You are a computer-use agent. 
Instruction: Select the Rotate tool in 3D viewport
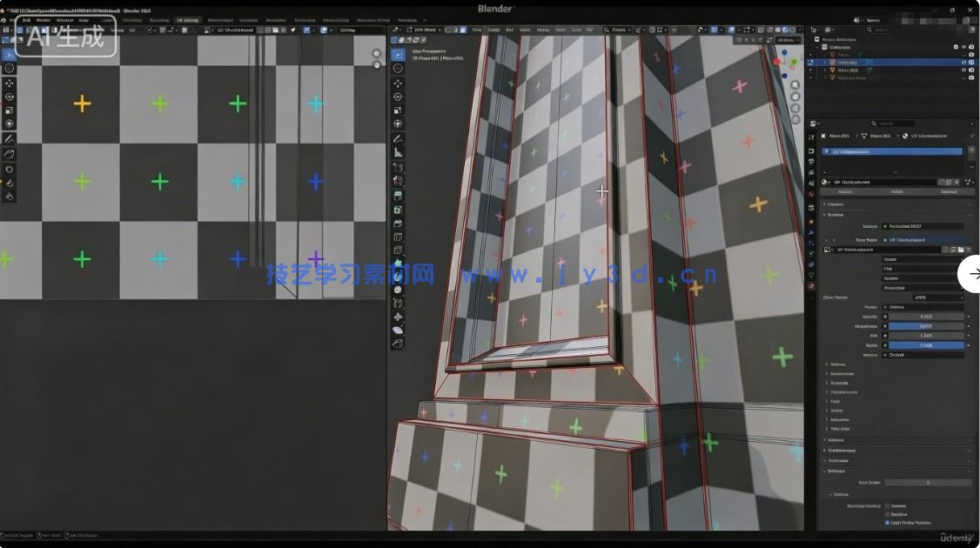point(398,97)
